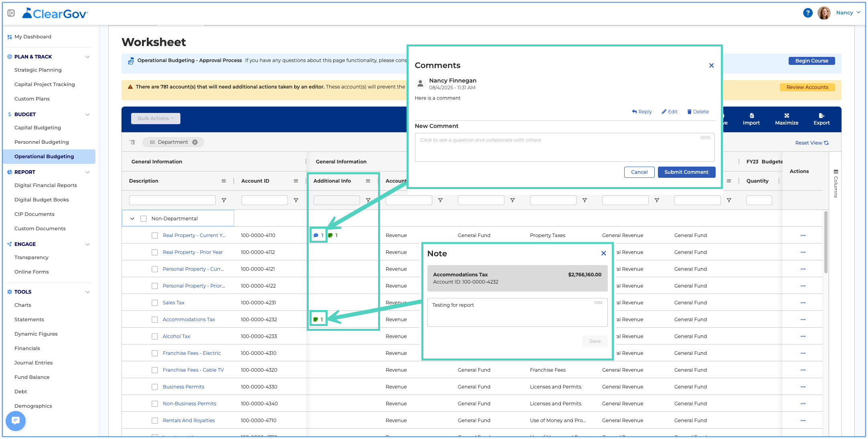The height and width of the screenshot is (439, 868).
Task: Click the Additional Info filter funnel icon
Action: coord(368,200)
